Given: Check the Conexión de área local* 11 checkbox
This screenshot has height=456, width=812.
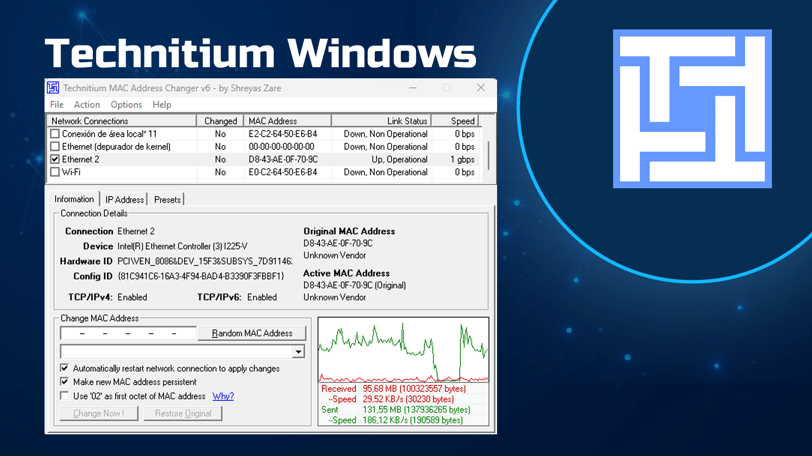Looking at the screenshot, I should click(x=55, y=134).
